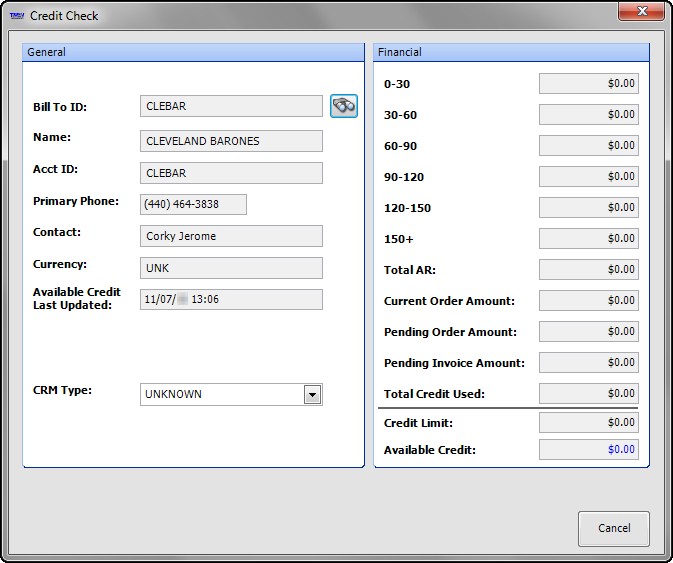Focus the Primary Phone field
This screenshot has height=563, width=673.
point(193,204)
